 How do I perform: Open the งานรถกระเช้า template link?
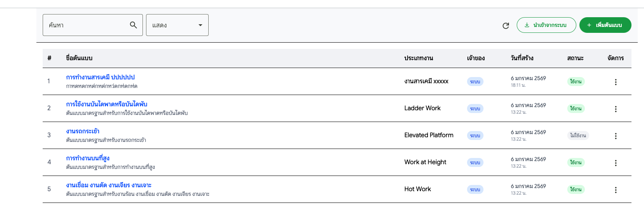click(x=83, y=131)
